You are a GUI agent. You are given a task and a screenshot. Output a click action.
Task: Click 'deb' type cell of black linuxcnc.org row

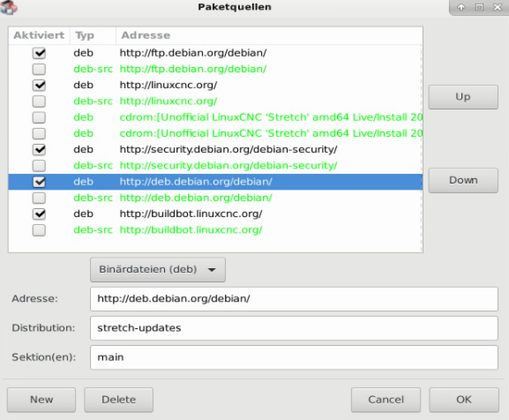(83, 85)
